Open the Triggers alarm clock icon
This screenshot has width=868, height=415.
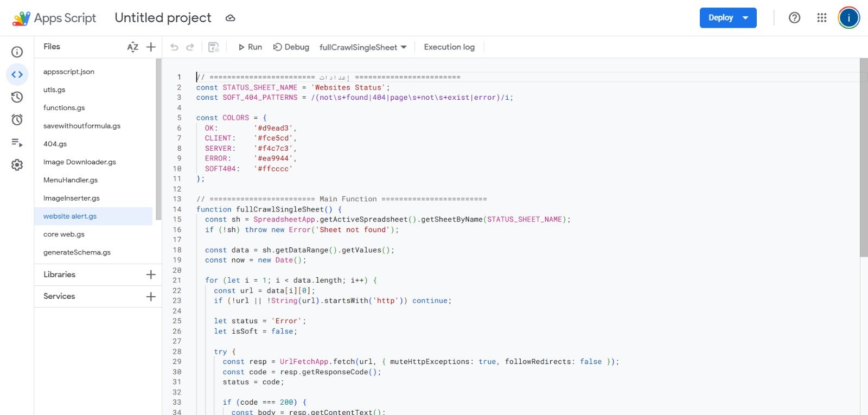click(17, 120)
